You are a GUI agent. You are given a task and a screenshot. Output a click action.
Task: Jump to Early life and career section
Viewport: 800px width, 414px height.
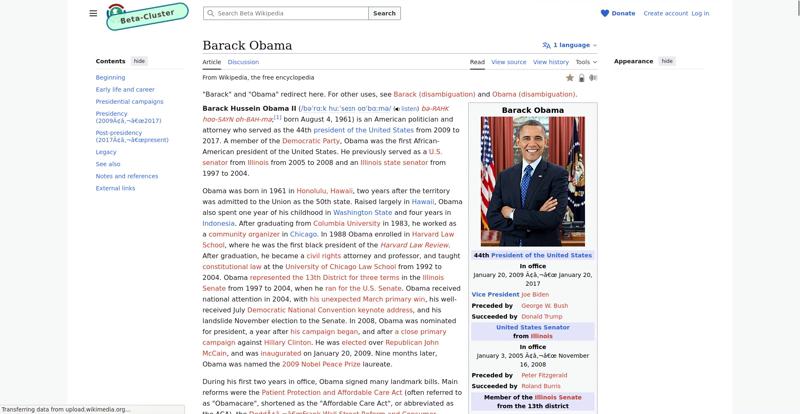click(x=125, y=89)
